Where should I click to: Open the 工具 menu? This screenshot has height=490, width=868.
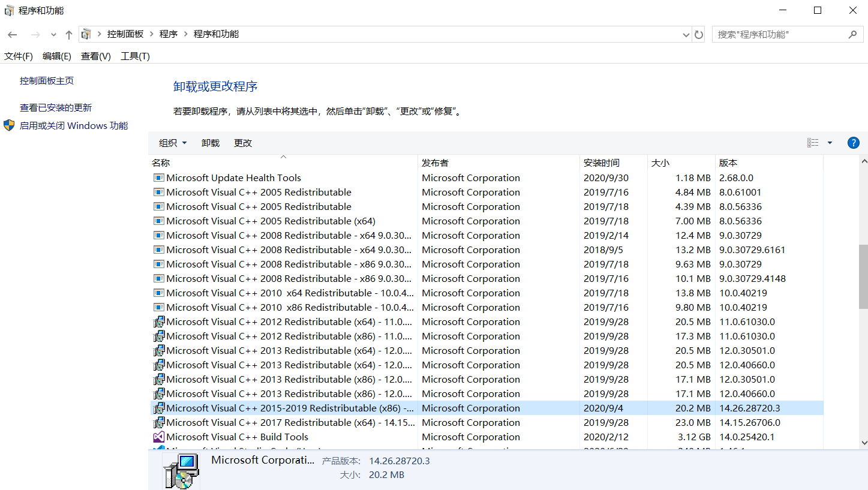pyautogui.click(x=135, y=56)
